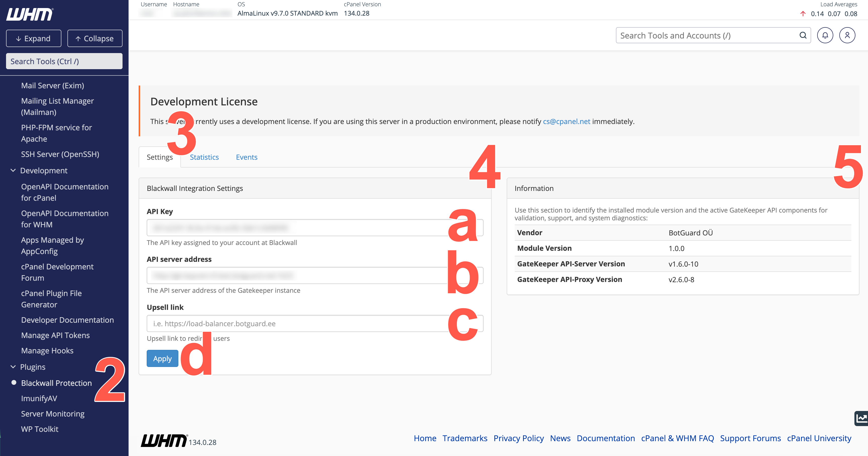This screenshot has width=868, height=456.
Task: Select Blackwall Protection plugin
Action: coord(56,383)
